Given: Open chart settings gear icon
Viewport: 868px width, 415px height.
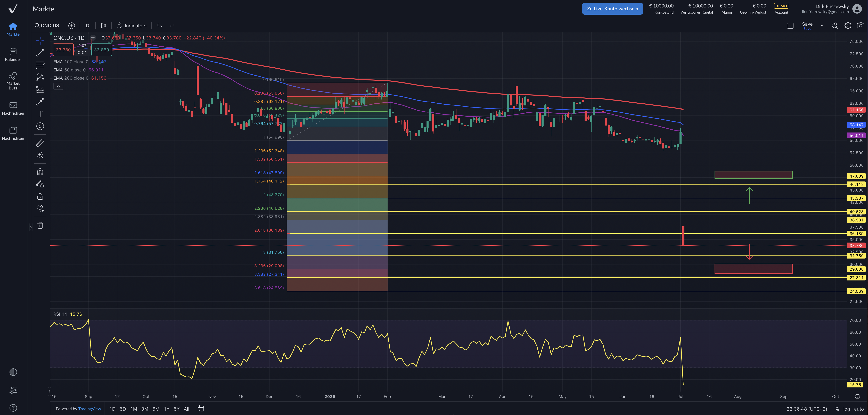Looking at the screenshot, I should [x=848, y=26].
